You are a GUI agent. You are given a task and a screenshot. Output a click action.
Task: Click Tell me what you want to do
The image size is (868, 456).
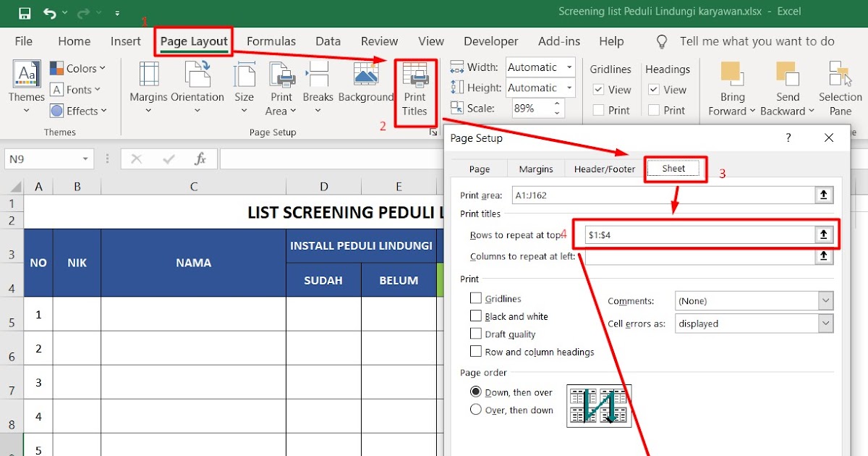click(x=757, y=41)
